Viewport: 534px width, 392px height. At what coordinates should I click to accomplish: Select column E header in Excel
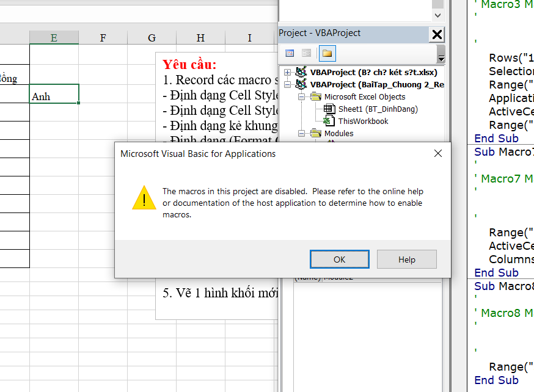tap(54, 37)
